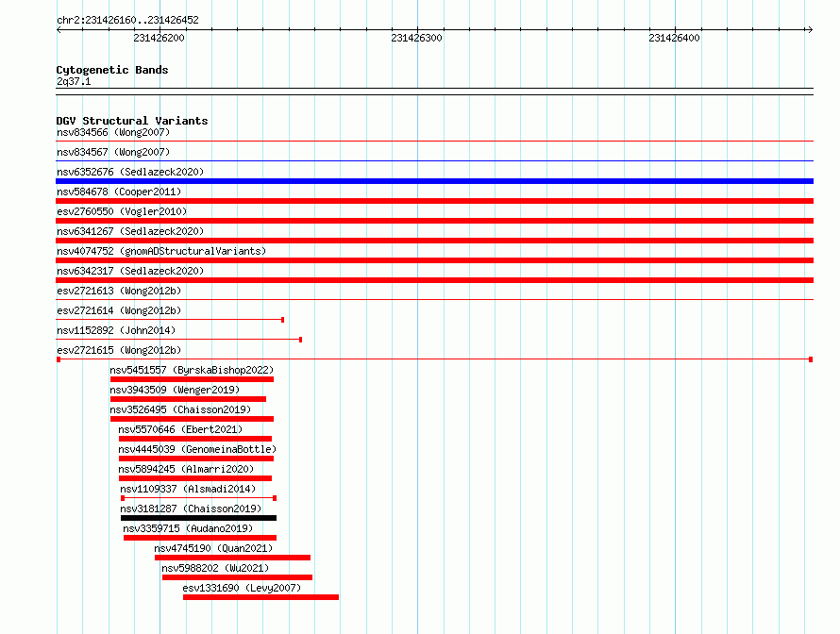Open nsv6341267 (Sedlazeck2020) label
This screenshot has height=634, width=840.
[130, 231]
